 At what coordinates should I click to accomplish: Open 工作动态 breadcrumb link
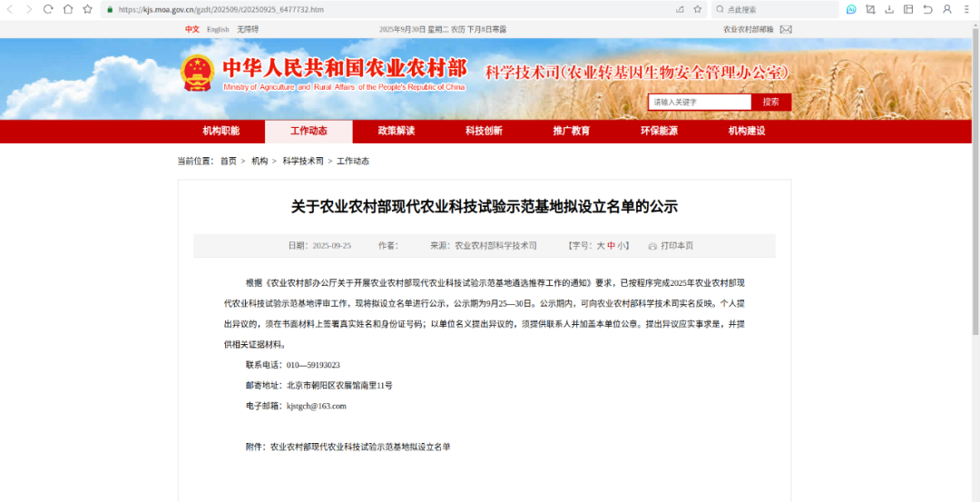(353, 162)
